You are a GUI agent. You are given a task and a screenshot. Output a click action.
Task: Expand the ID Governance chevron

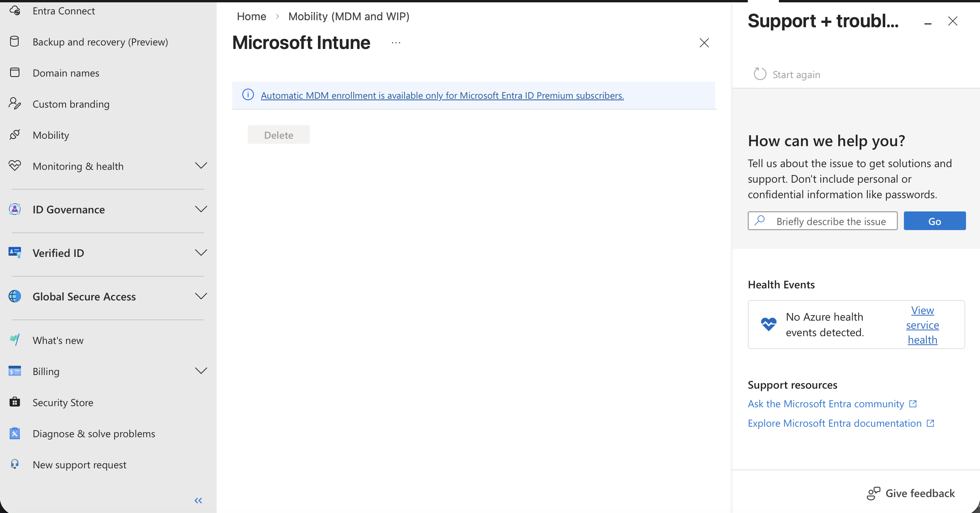(x=201, y=209)
